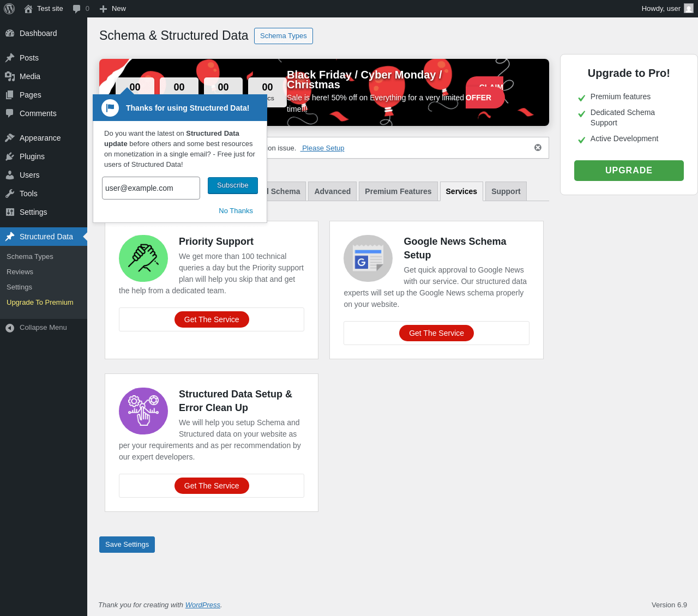698x616 pixels.
Task: Focus the email field in the subscribe popup
Action: pyautogui.click(x=151, y=188)
